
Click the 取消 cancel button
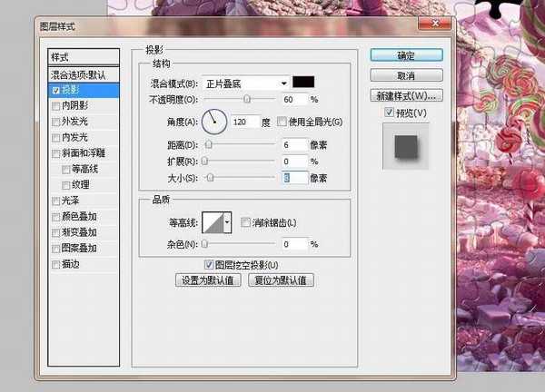406,75
